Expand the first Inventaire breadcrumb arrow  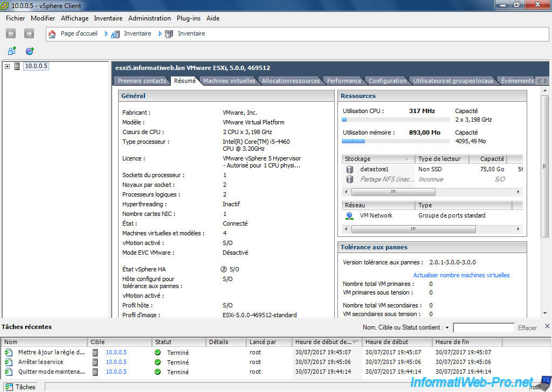click(106, 34)
